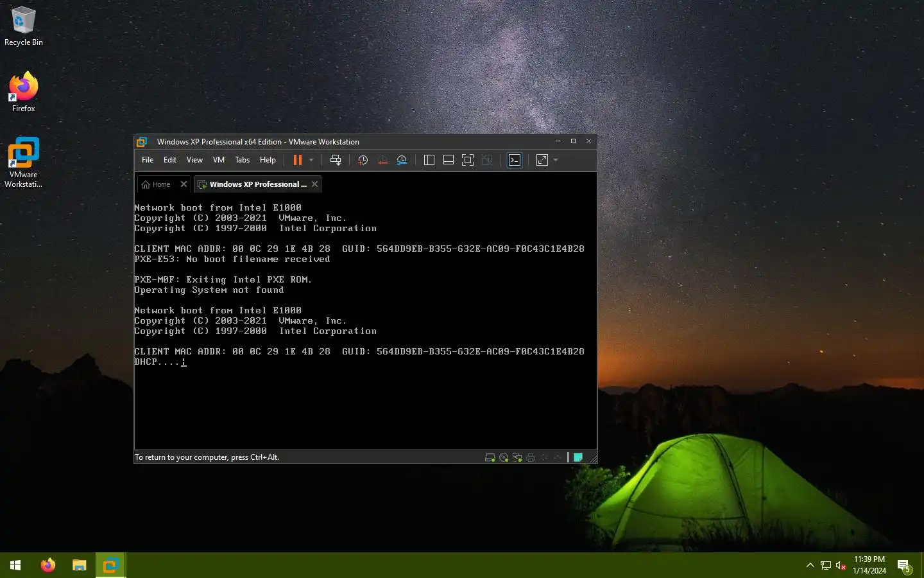Click the Unity mode icon
924x578 pixels.
click(x=487, y=160)
